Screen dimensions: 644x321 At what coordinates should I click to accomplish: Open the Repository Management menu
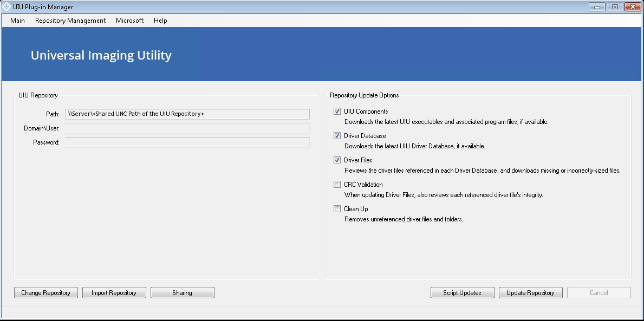70,21
